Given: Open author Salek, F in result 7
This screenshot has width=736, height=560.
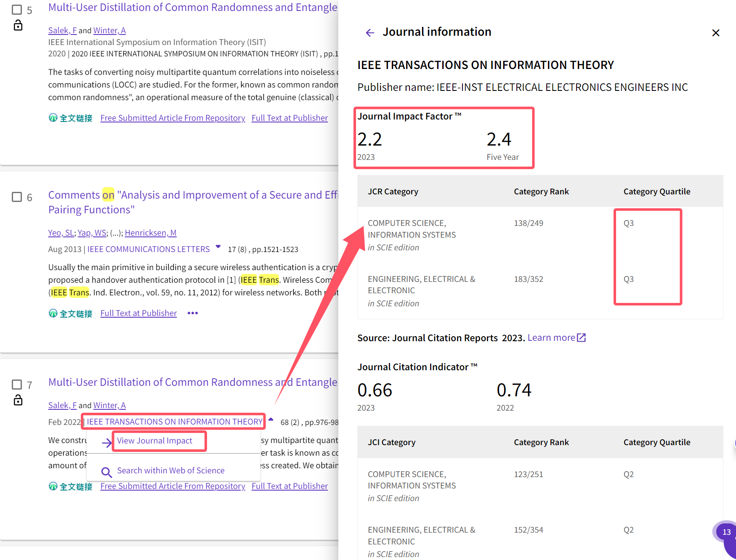Looking at the screenshot, I should pos(62,405).
